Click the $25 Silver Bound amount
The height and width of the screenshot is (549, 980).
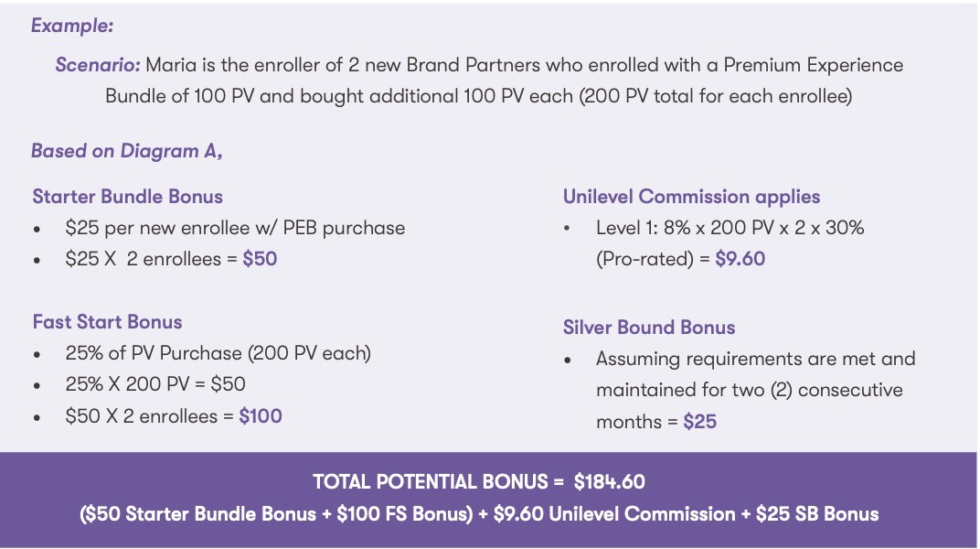point(699,422)
